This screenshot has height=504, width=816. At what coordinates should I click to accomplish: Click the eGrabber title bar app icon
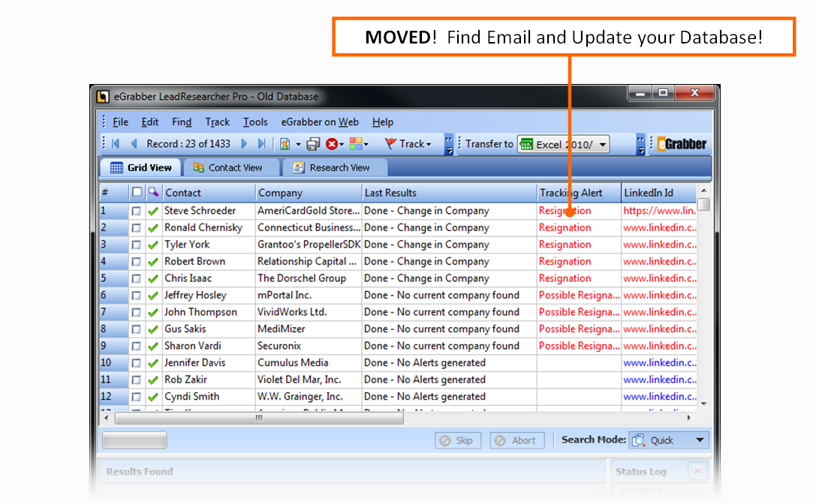click(x=103, y=96)
